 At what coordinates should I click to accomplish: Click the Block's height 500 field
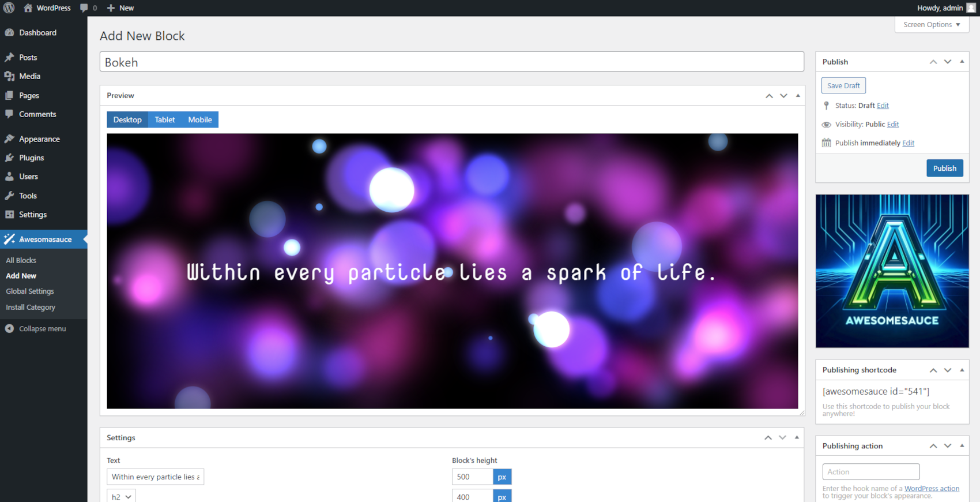pyautogui.click(x=473, y=477)
